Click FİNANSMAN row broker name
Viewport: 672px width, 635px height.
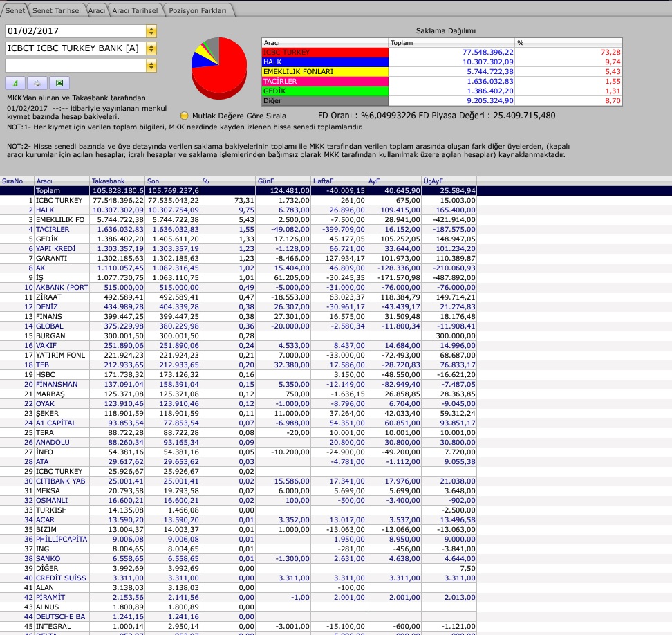click(57, 385)
